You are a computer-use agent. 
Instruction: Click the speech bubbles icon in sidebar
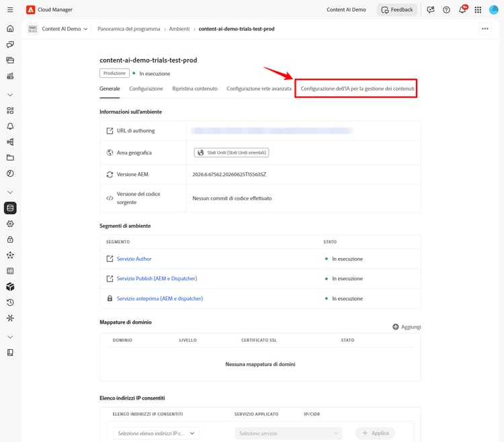click(10, 44)
